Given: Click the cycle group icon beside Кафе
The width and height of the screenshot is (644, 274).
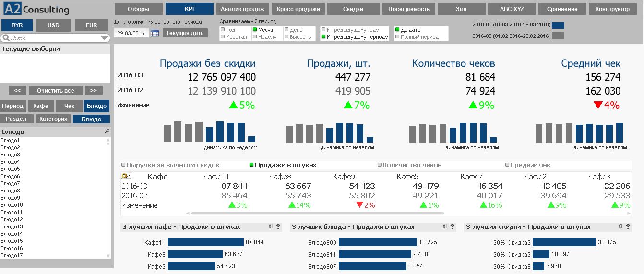Looking at the screenshot, I should point(126,176).
